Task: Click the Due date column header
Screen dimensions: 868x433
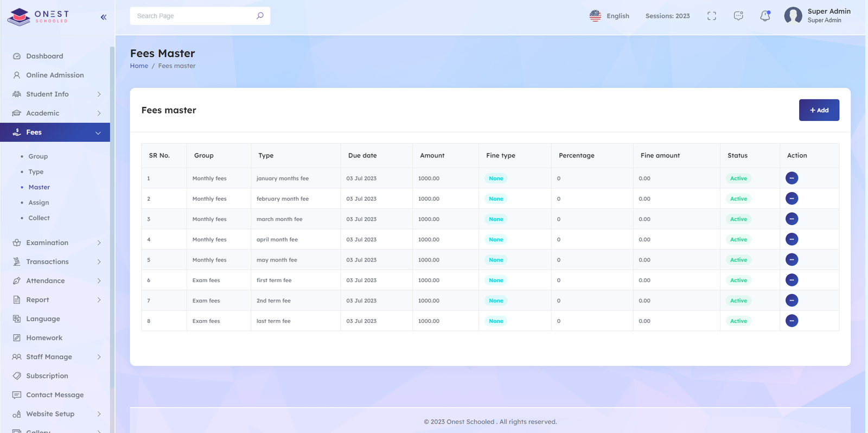Action: click(362, 155)
